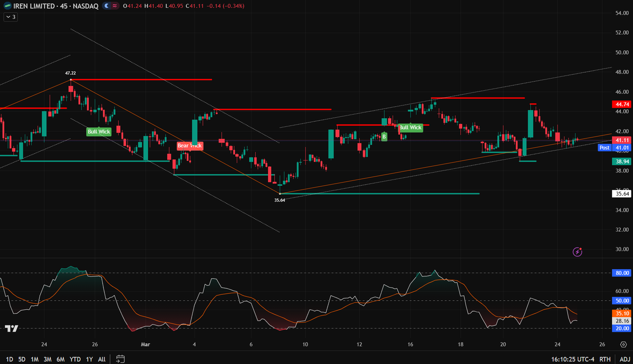Click the pink lightning flash icon

577,252
